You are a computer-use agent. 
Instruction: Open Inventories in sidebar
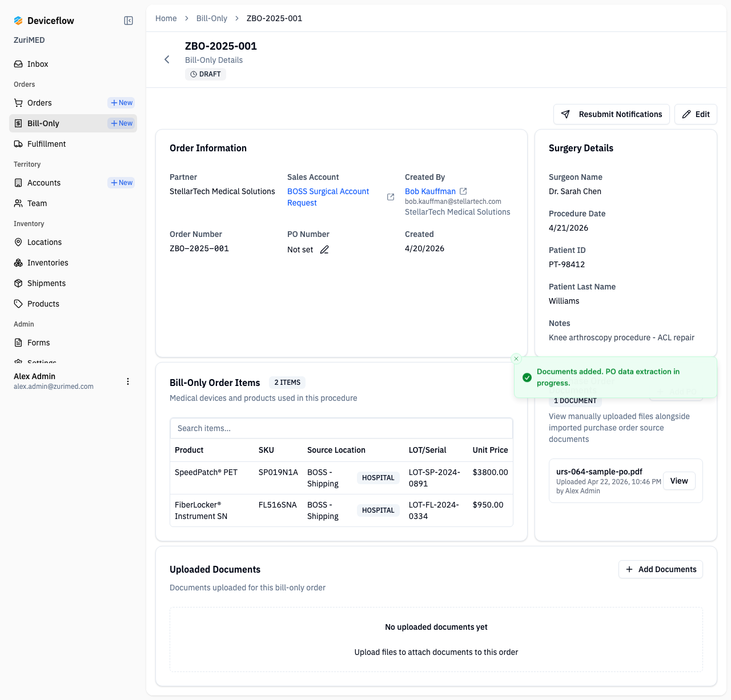[x=73, y=263]
